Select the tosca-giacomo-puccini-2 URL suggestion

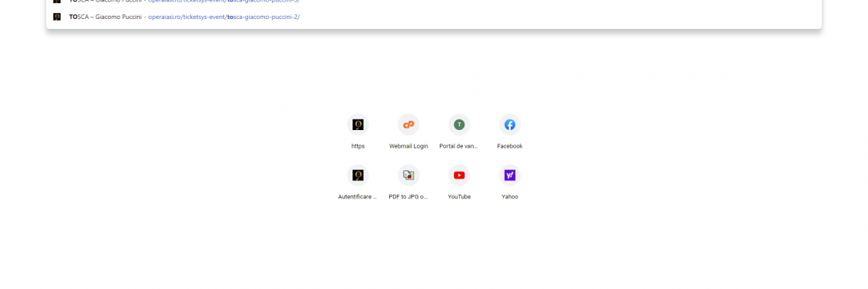coord(433,17)
